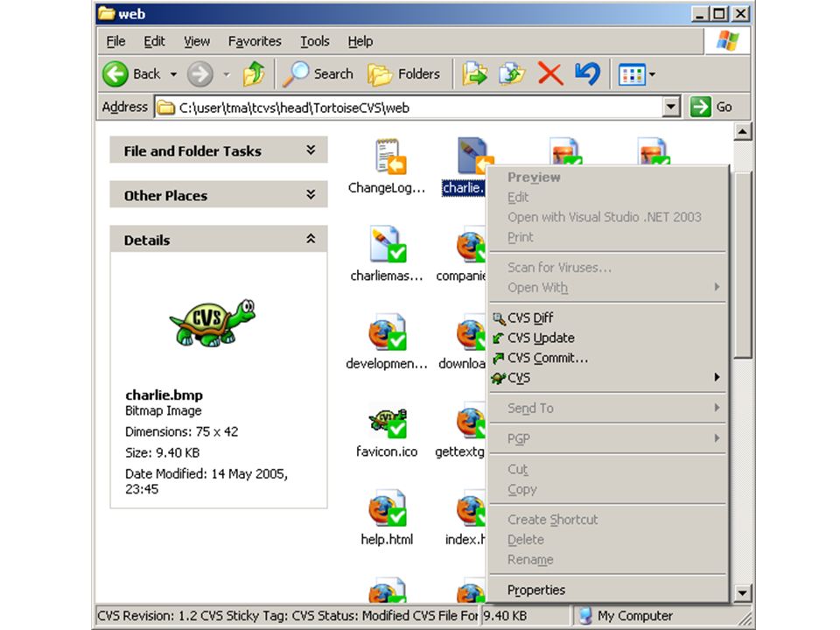Toggle the Folders pane button
The width and height of the screenshot is (840, 630).
point(404,73)
